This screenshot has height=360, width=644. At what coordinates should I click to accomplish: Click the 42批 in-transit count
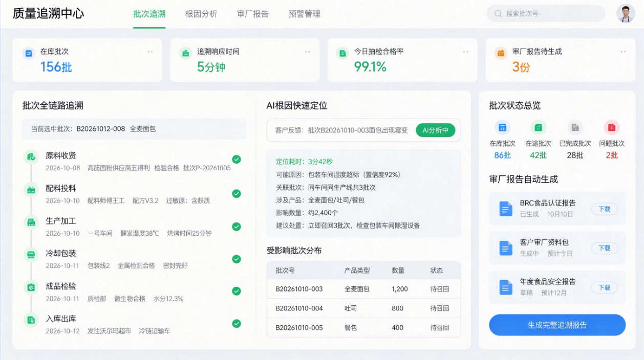(539, 155)
